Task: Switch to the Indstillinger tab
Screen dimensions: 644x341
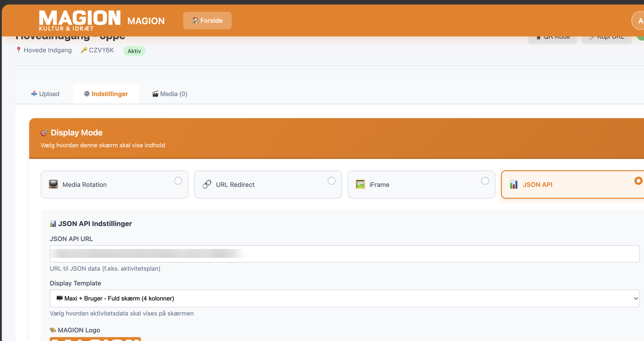Action: pos(106,94)
